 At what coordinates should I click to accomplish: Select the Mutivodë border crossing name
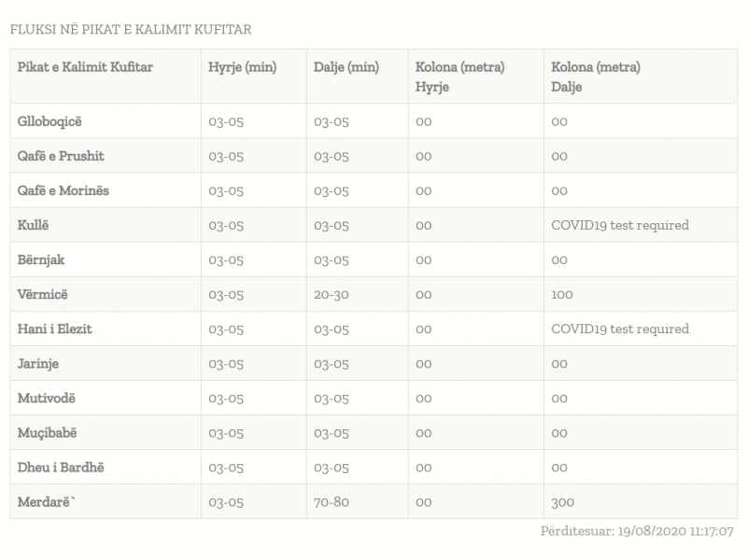click(x=47, y=398)
